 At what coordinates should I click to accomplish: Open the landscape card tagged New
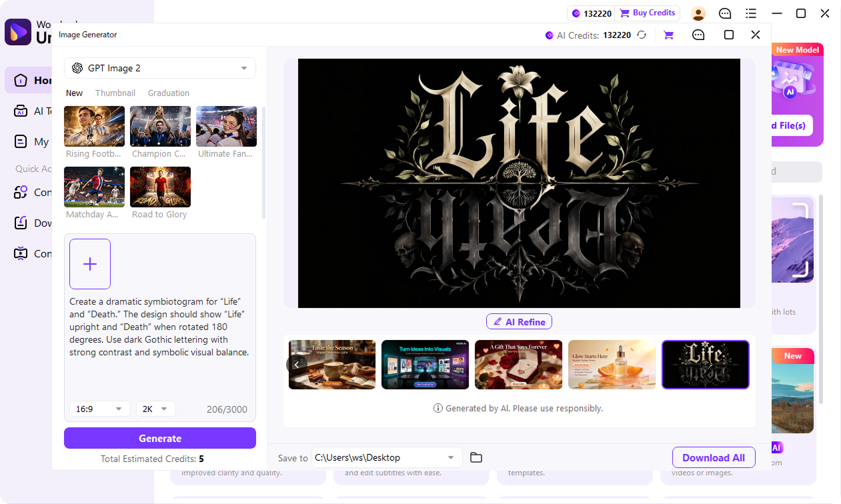pyautogui.click(x=793, y=391)
